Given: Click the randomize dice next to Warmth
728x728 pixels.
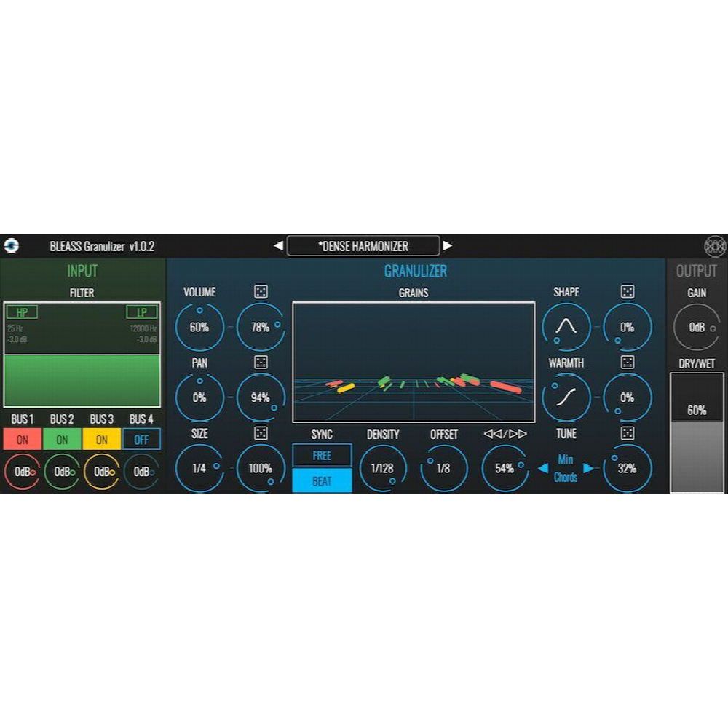Looking at the screenshot, I should click(x=627, y=363).
